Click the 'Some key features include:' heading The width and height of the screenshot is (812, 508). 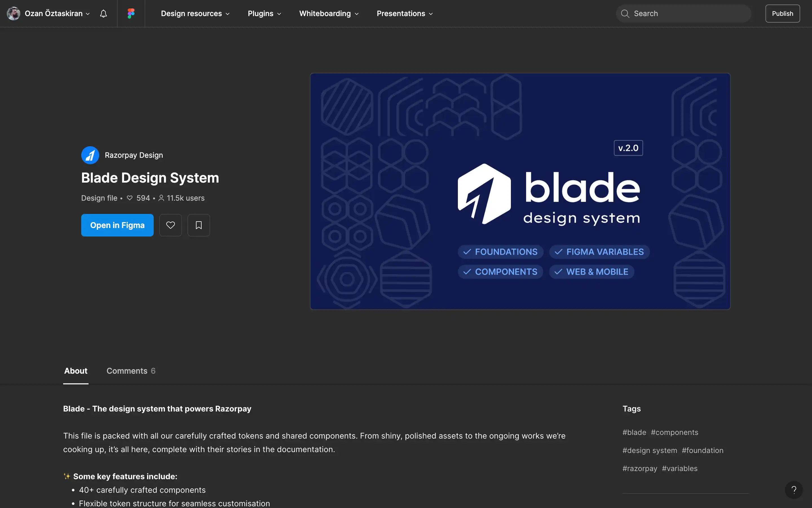click(125, 476)
